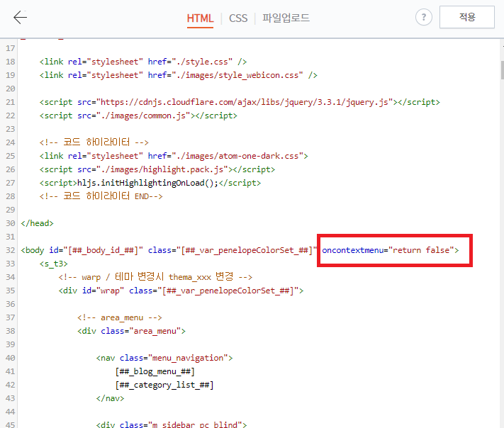Click the highlight.pack.js script line
The height and width of the screenshot is (428, 504).
pos(157,169)
